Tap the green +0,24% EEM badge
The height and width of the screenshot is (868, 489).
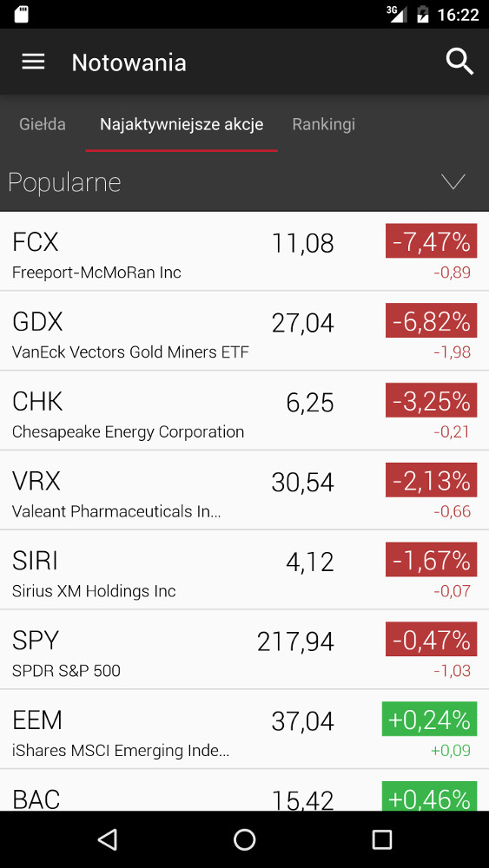tap(429, 719)
